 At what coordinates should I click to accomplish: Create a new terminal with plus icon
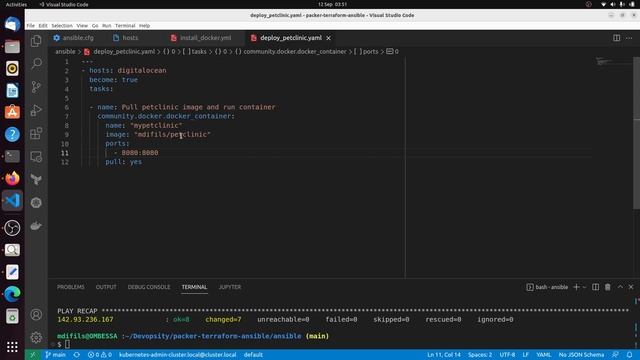576,287
